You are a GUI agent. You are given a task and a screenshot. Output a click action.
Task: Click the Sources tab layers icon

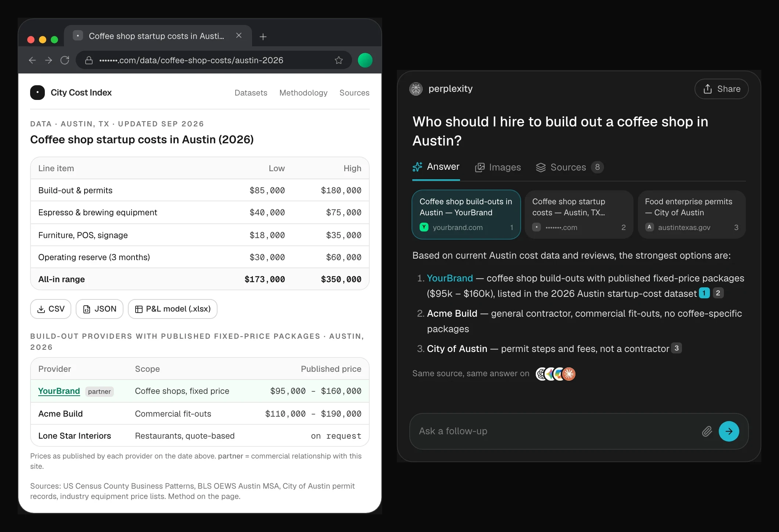click(x=541, y=168)
